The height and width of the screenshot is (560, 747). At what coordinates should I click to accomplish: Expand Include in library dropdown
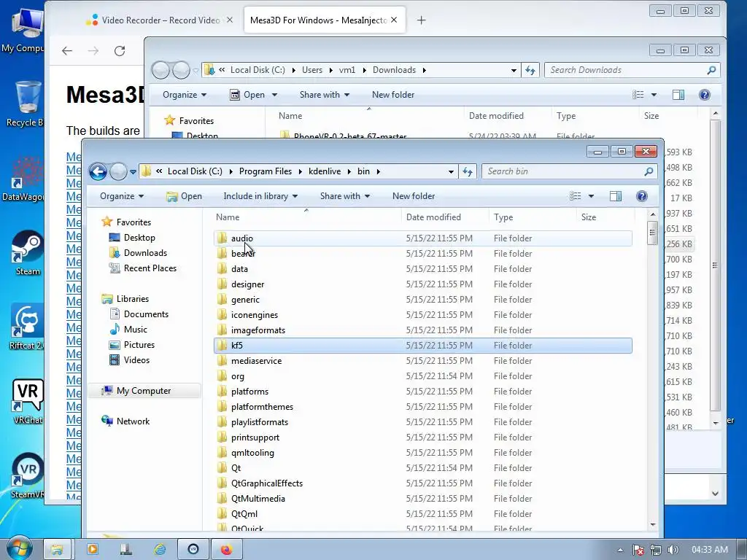(260, 196)
